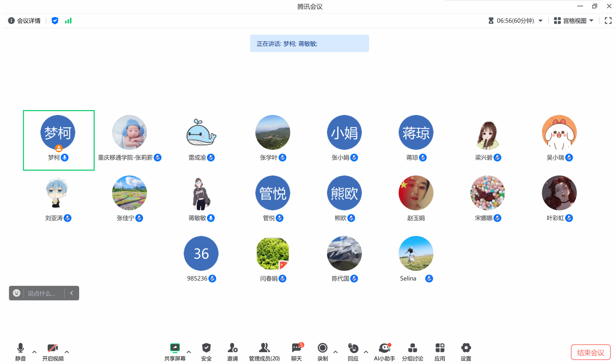Toggle 开启视频 camera on
This screenshot has height=364, width=616.
coord(53,352)
